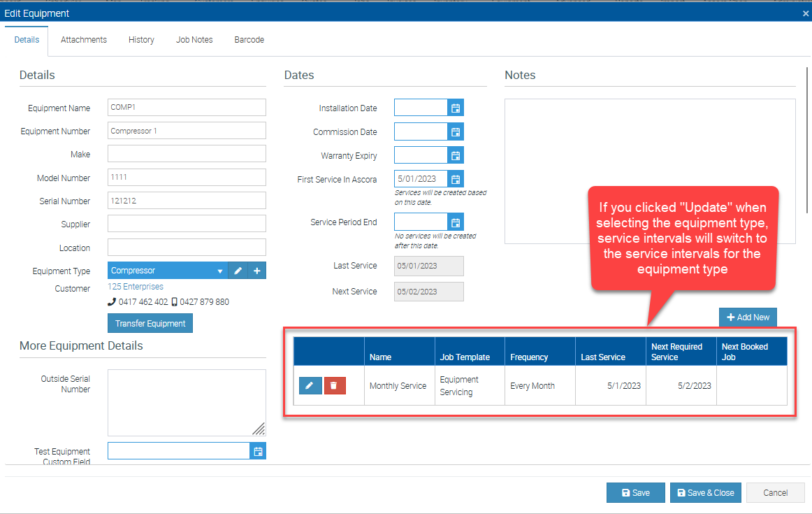Open calendar for First Service In Ascora

click(x=455, y=179)
